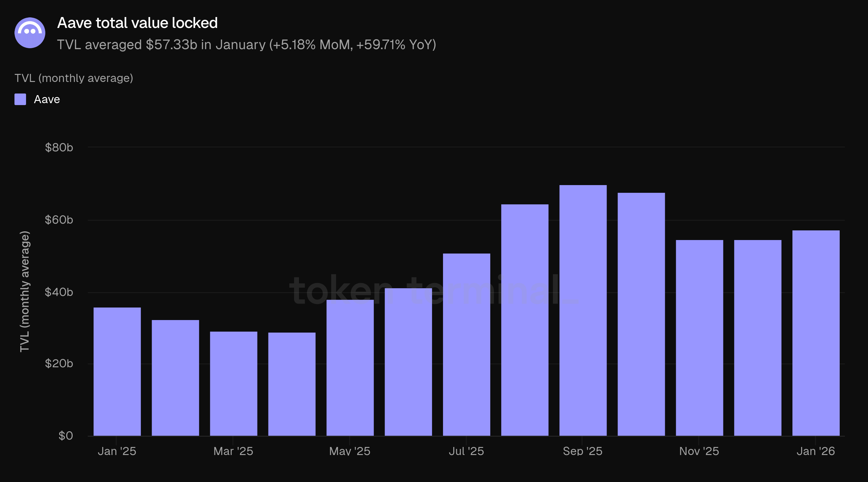
Task: Click the tallest bar at Sep '25
Action: click(x=583, y=310)
